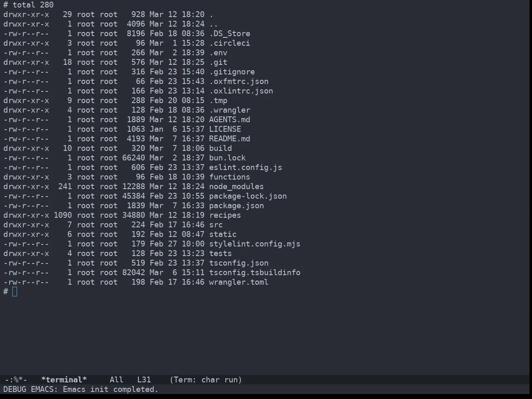Select the .gitignore file name
532x399 pixels.
(x=232, y=72)
